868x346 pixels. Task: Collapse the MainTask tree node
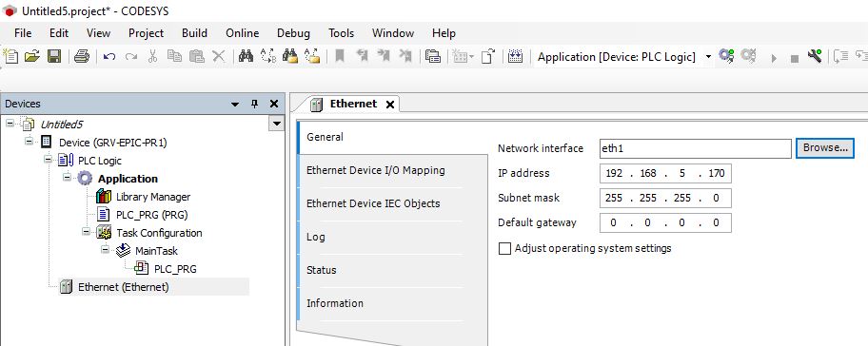click(106, 250)
